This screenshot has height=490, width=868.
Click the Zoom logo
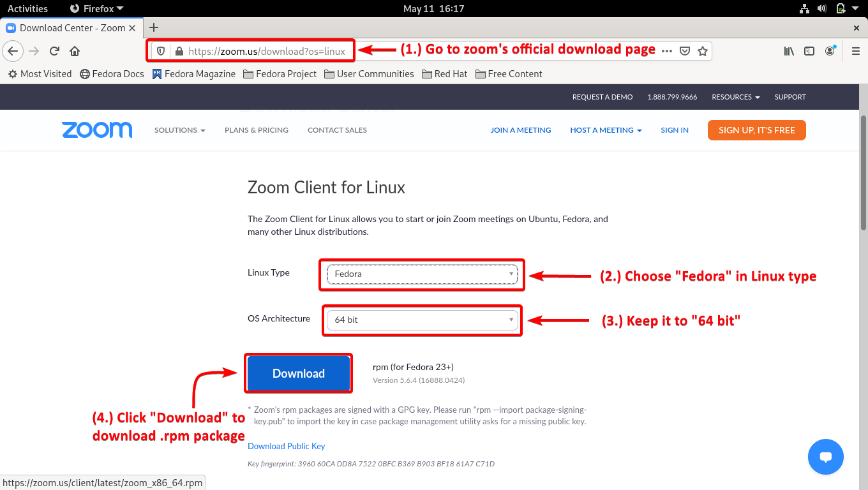pyautogui.click(x=97, y=130)
